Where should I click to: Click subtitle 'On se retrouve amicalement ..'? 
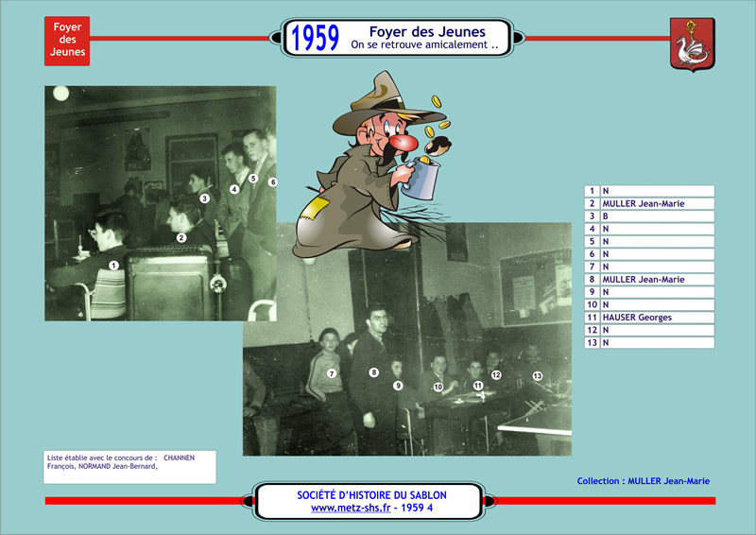[x=424, y=44]
